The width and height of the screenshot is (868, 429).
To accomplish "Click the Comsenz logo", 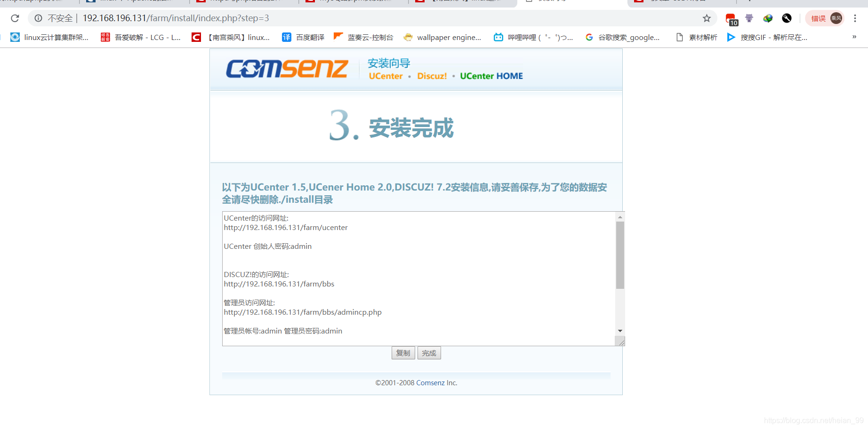I will (287, 69).
